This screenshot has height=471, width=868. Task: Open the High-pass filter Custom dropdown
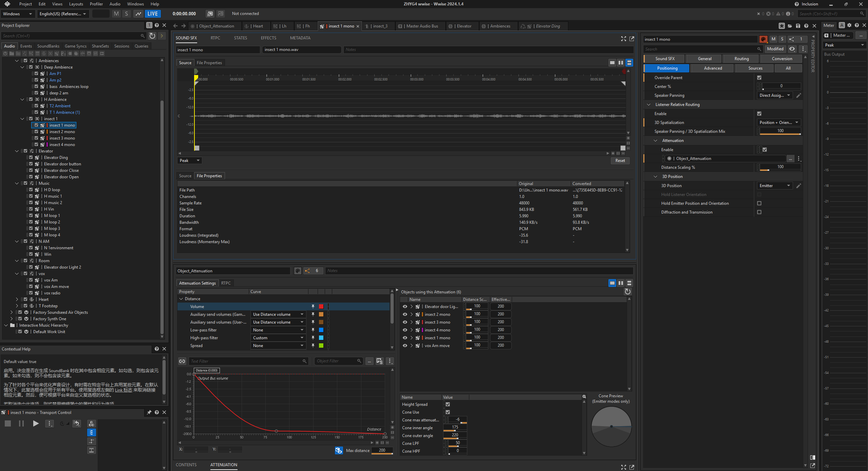pyautogui.click(x=278, y=338)
